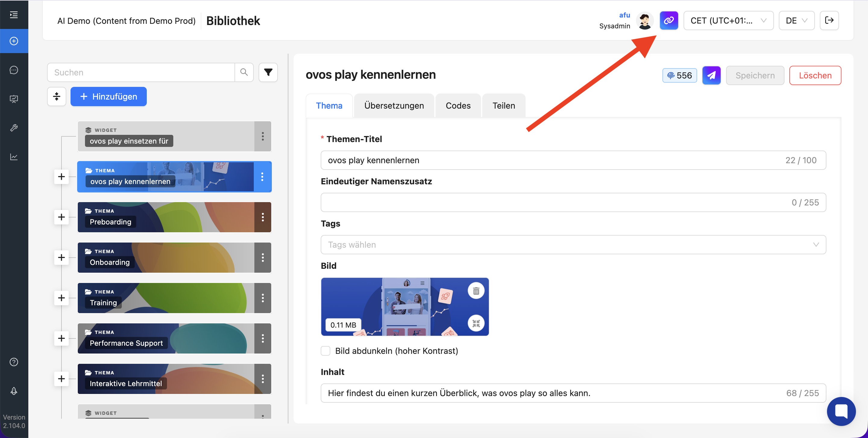
Task: Click the purple link icon in header
Action: click(x=668, y=21)
